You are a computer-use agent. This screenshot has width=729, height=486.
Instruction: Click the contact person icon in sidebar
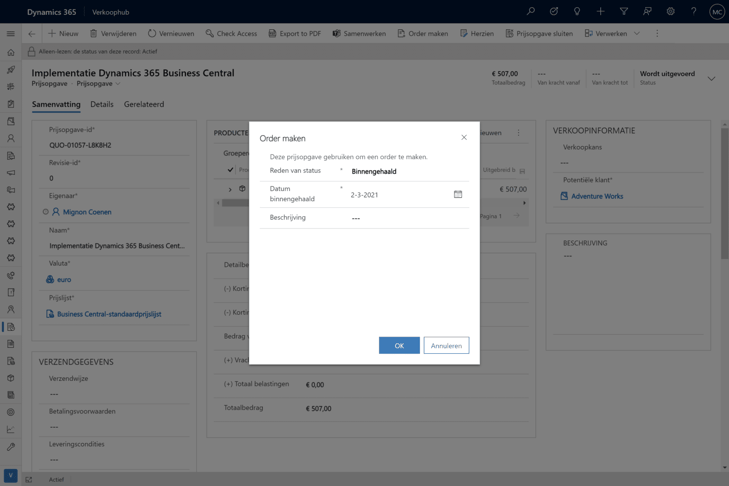pos(11,138)
